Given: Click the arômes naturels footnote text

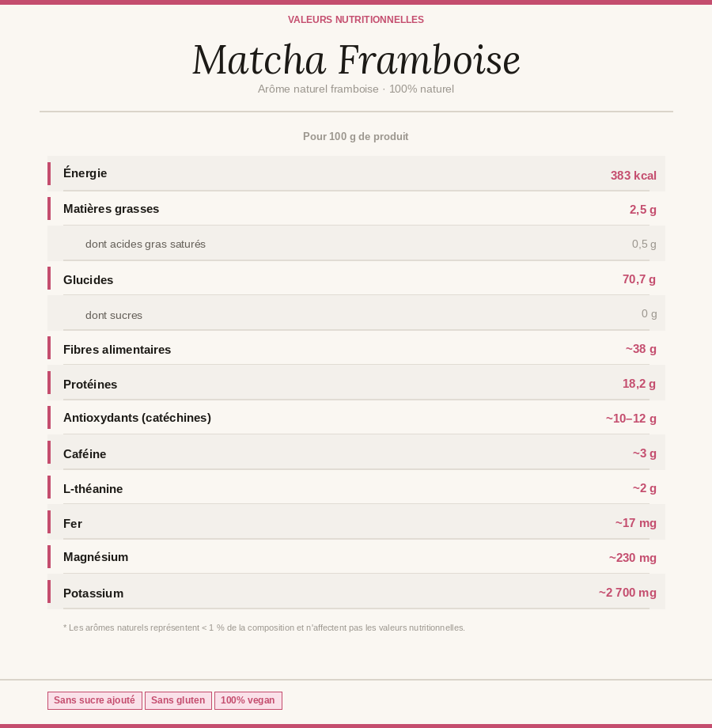Looking at the screenshot, I should [x=264, y=628].
